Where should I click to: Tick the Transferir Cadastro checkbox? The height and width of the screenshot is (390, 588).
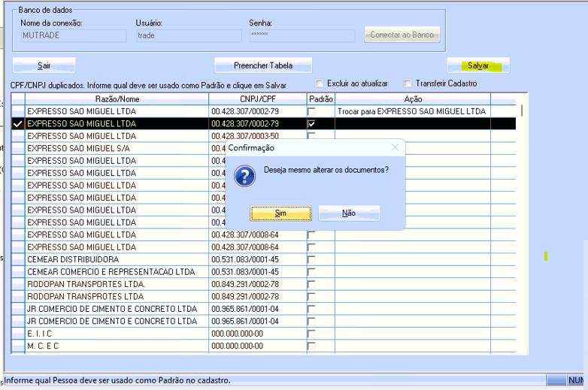click(408, 83)
